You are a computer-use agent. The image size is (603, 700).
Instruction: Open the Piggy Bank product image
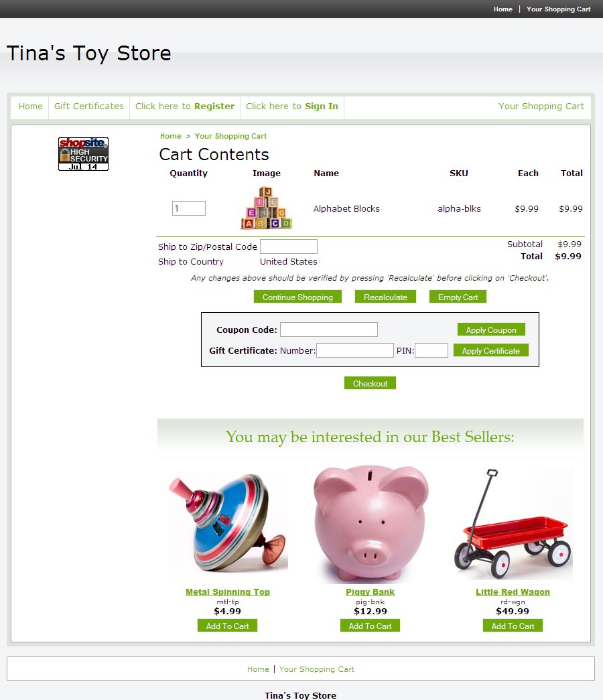(x=371, y=524)
